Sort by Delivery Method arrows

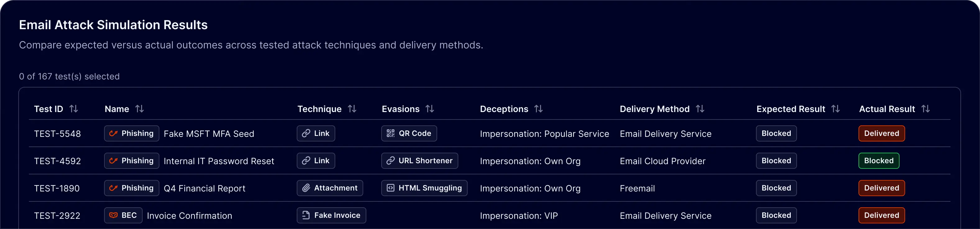click(700, 109)
